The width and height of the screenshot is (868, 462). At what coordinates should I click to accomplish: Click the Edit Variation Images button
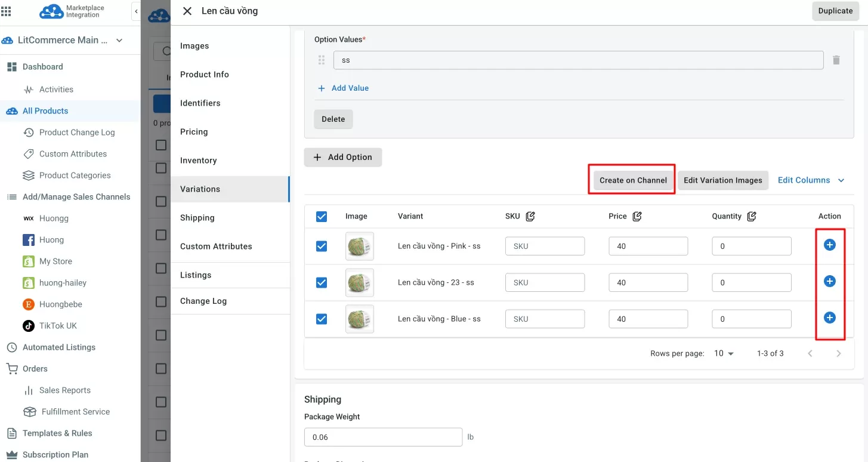(723, 180)
